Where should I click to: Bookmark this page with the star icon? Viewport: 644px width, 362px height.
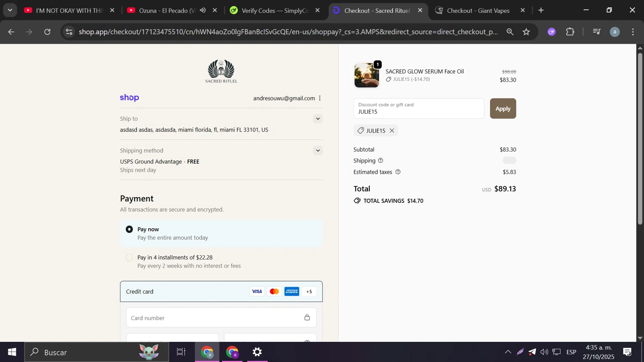pos(526,32)
